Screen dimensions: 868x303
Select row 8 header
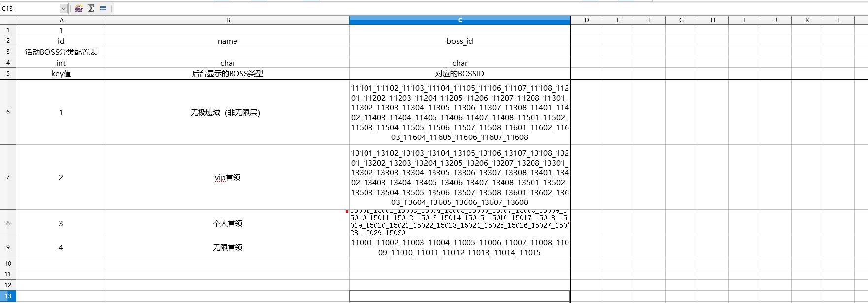click(x=8, y=223)
